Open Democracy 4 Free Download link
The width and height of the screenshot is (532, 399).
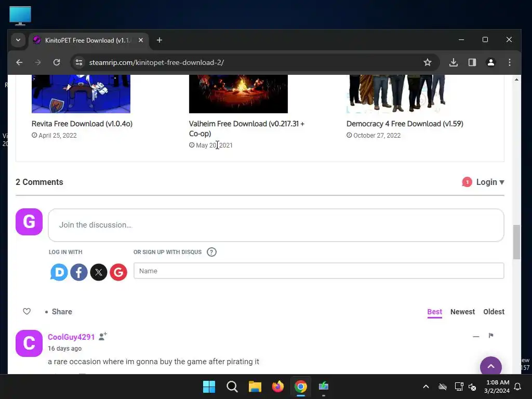tap(405, 124)
